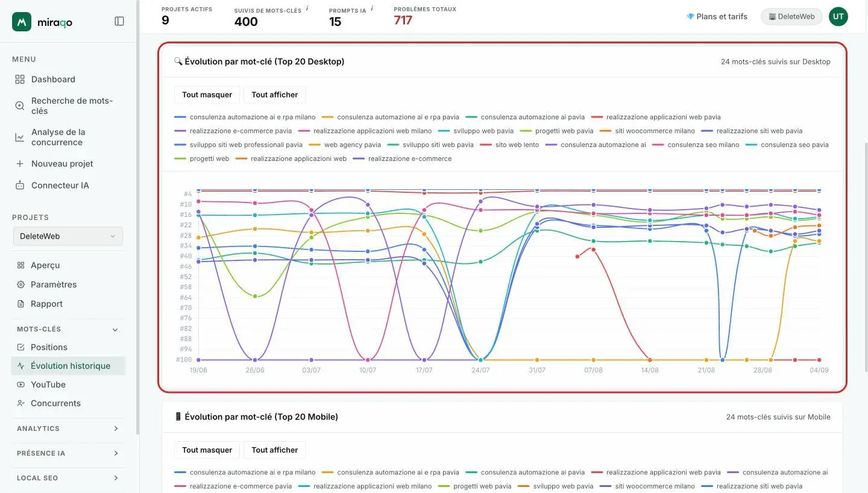Viewport: 868px width, 493px height.
Task: Open Analyse de la concurrence chart icon
Action: (20, 137)
